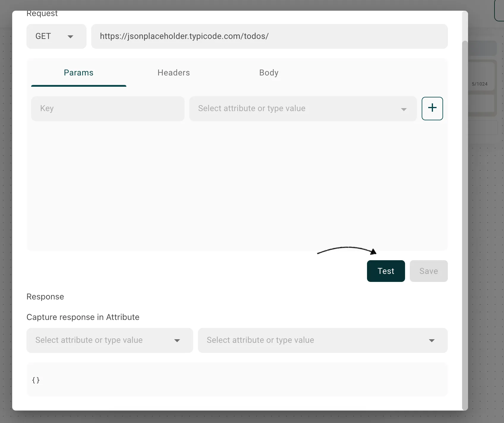Select the Params tab

(x=78, y=72)
